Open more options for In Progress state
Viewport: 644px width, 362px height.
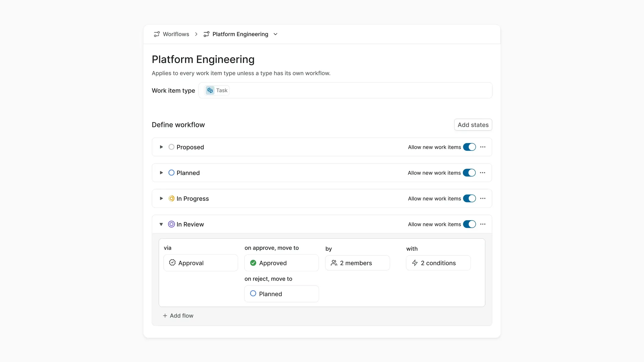(x=483, y=198)
